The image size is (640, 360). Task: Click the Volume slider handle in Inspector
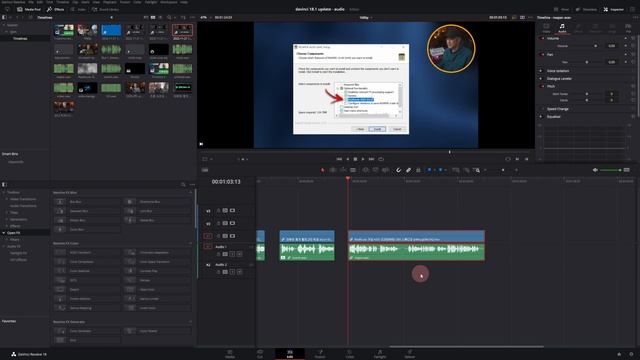(596, 46)
